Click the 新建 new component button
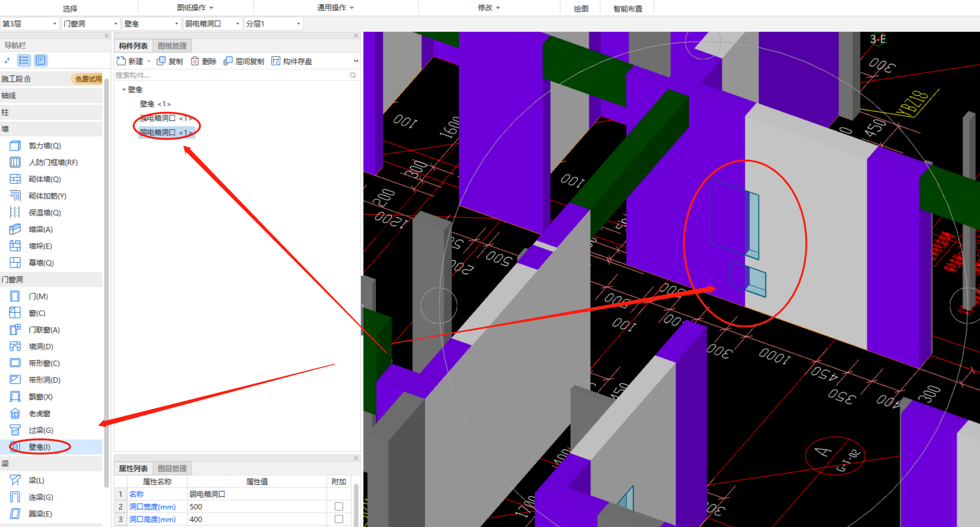The width and height of the screenshot is (980, 527). coord(130,61)
